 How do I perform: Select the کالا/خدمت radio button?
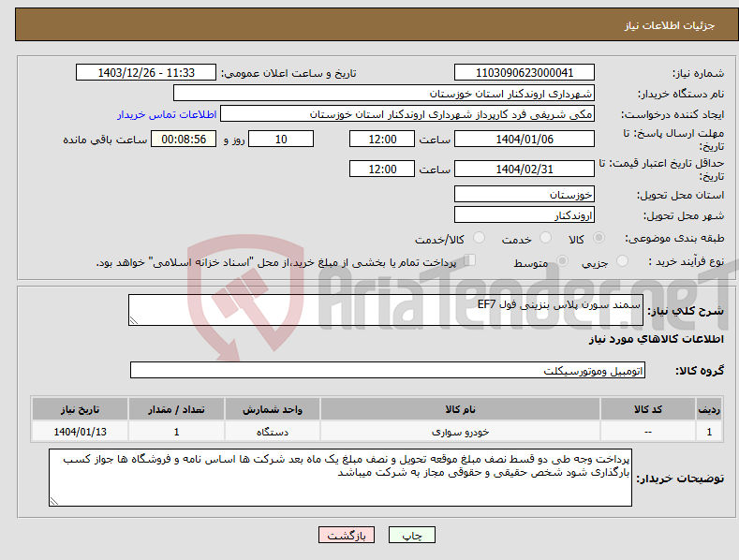(479, 238)
